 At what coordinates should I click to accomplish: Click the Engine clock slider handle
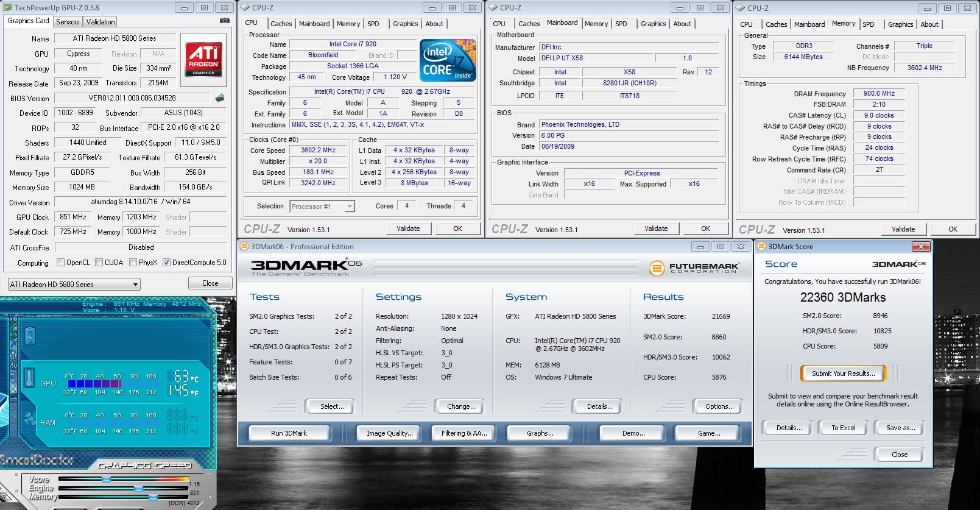138,489
